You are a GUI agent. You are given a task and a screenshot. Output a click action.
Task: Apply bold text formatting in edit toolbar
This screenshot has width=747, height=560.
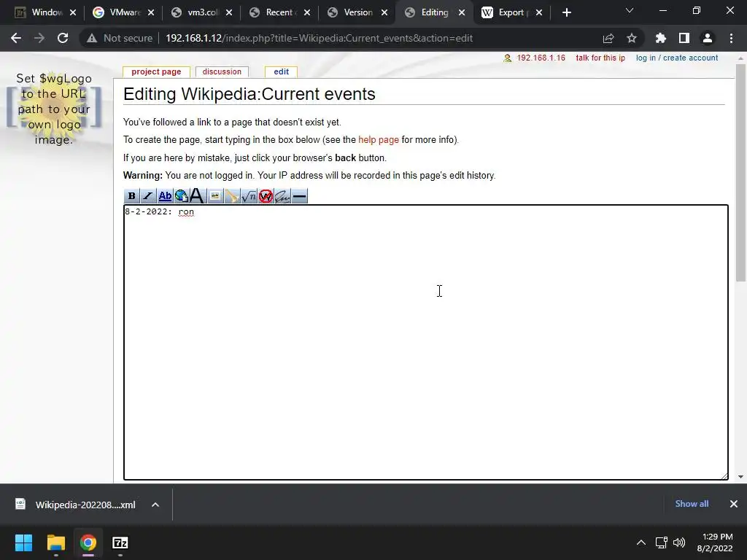pos(131,196)
